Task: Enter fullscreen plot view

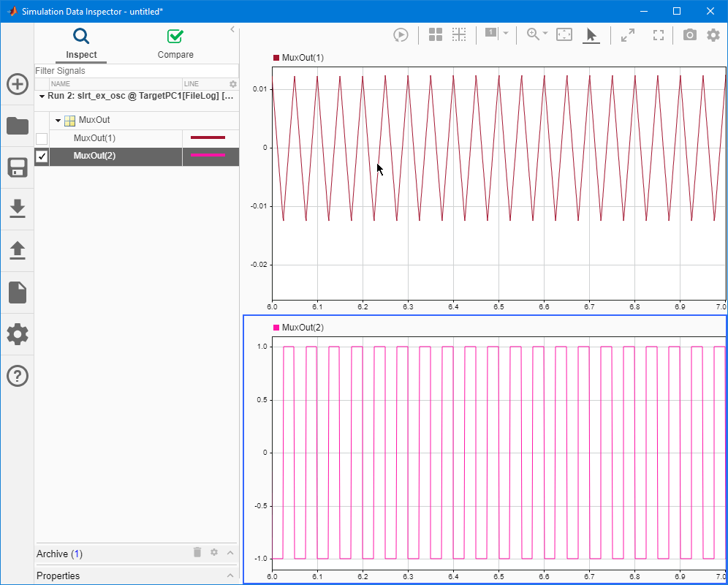Action: 657,34
